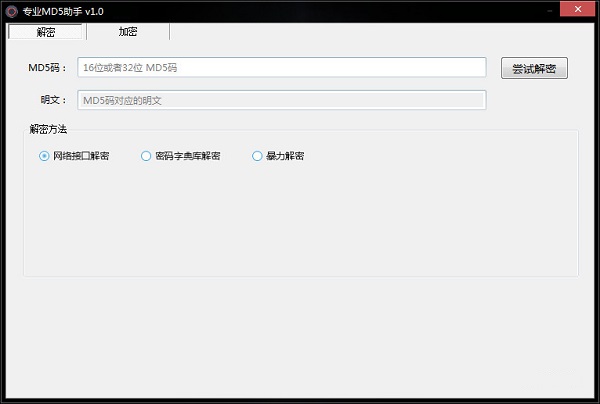The width and height of the screenshot is (600, 404).
Task: Open the 加密 tab
Action: click(x=128, y=31)
